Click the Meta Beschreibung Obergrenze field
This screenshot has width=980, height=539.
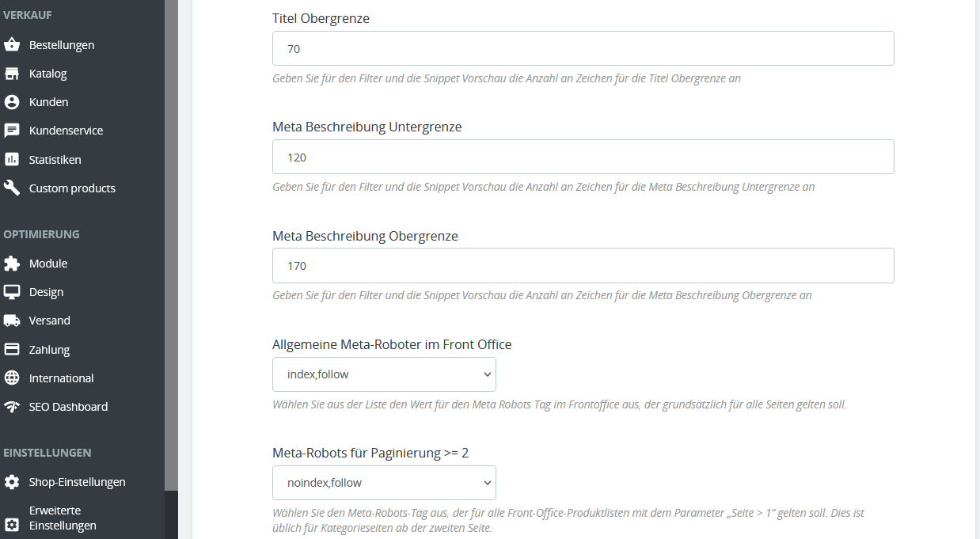tap(583, 265)
